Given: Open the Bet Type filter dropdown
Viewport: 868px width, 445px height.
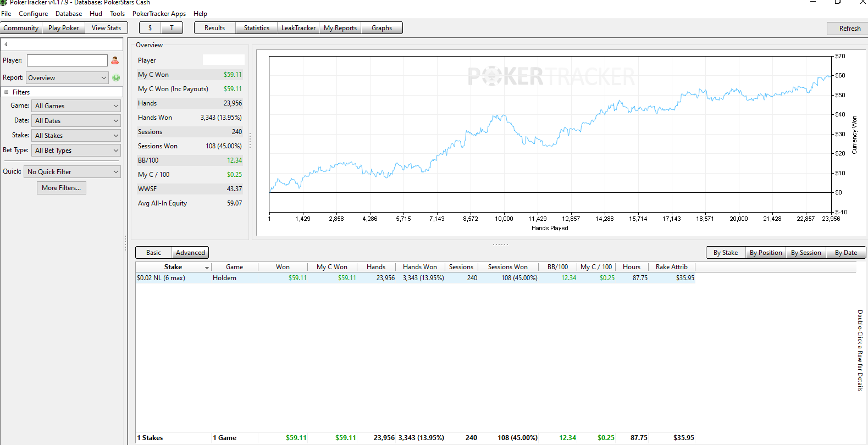Looking at the screenshot, I should 76,151.
